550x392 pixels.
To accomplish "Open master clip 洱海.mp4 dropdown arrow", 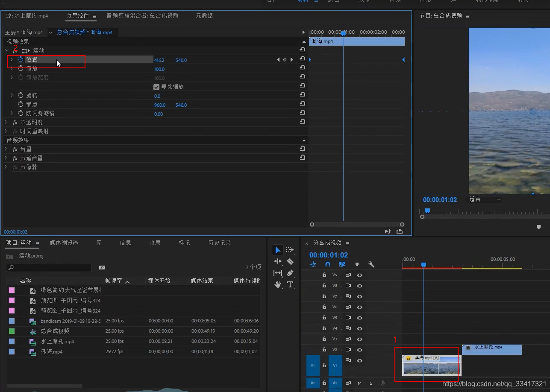I will coord(50,32).
